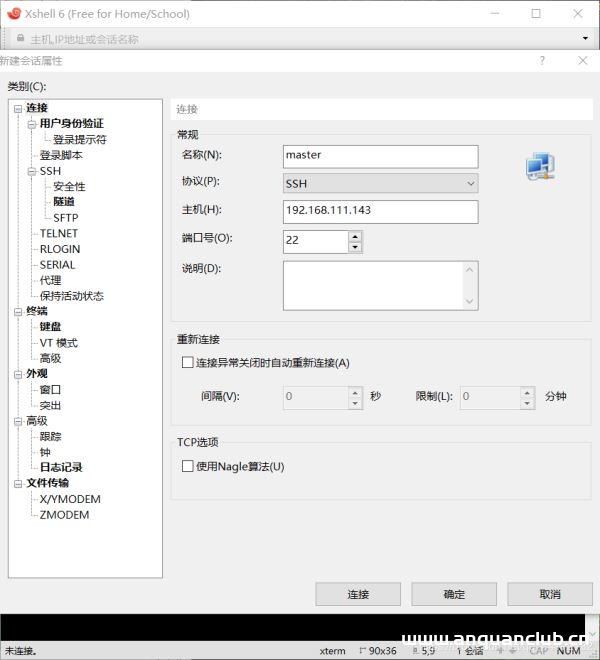Select 高级 under 终端

click(x=50, y=358)
